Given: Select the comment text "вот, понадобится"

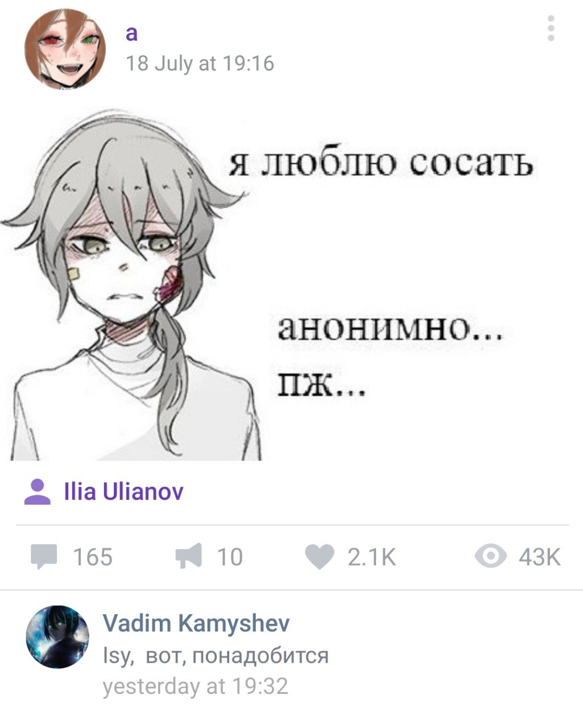Looking at the screenshot, I should tap(238, 656).
